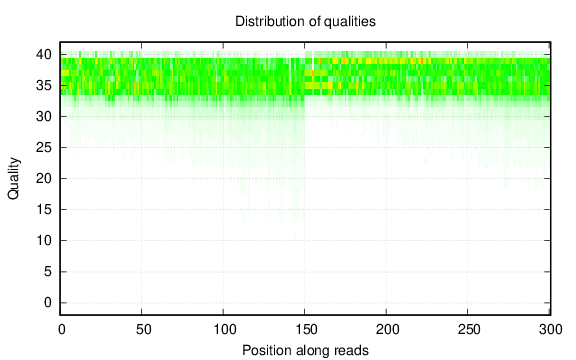Viewport: 576px width, 360px height.
Task: Click the 'Position along reads' x-axis label
Action: click(305, 350)
